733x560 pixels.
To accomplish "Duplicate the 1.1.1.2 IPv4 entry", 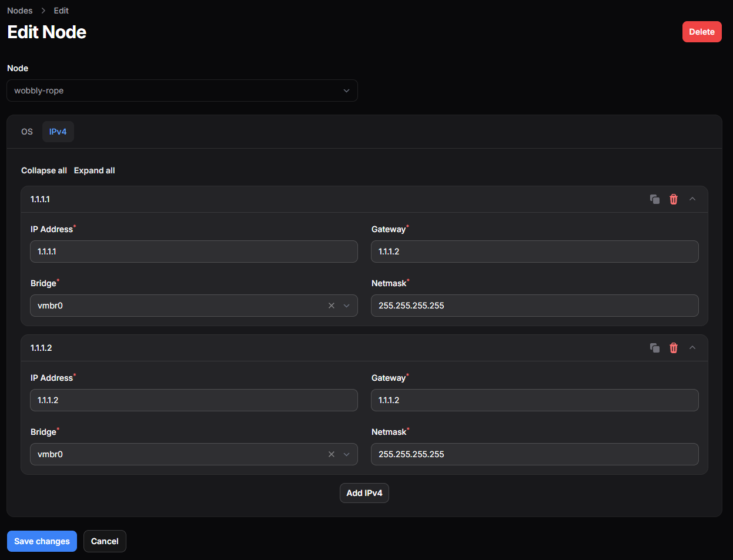I will point(654,348).
